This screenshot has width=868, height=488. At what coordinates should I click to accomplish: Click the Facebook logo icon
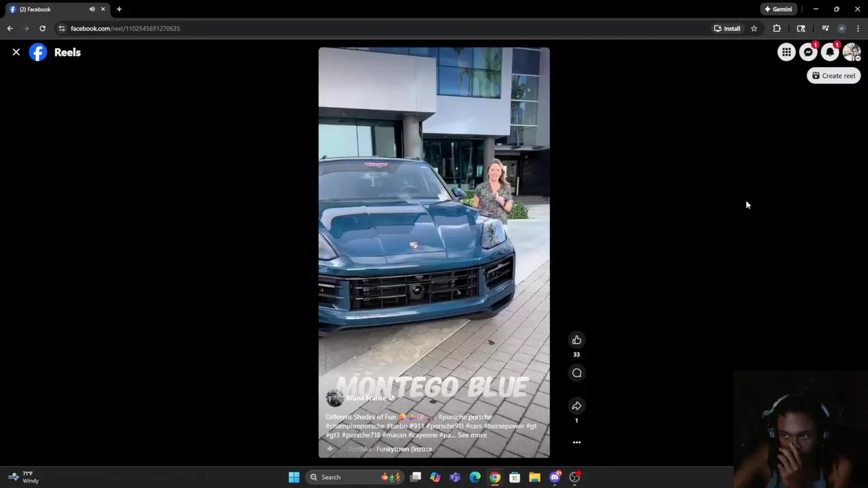[x=38, y=52]
